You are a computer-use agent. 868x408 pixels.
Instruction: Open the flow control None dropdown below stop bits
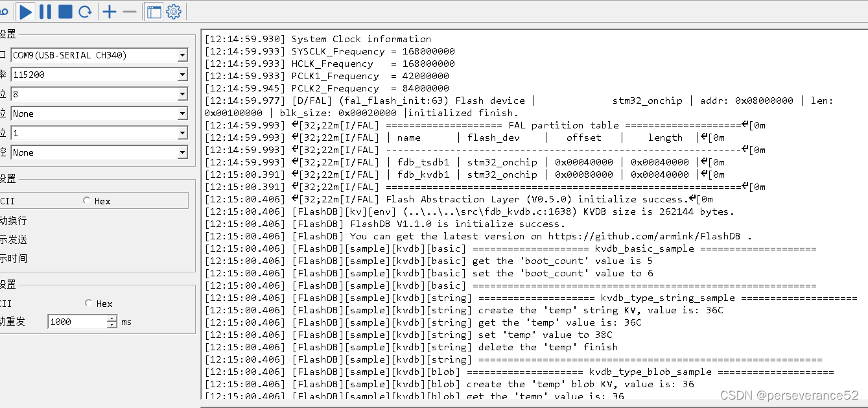[100, 152]
